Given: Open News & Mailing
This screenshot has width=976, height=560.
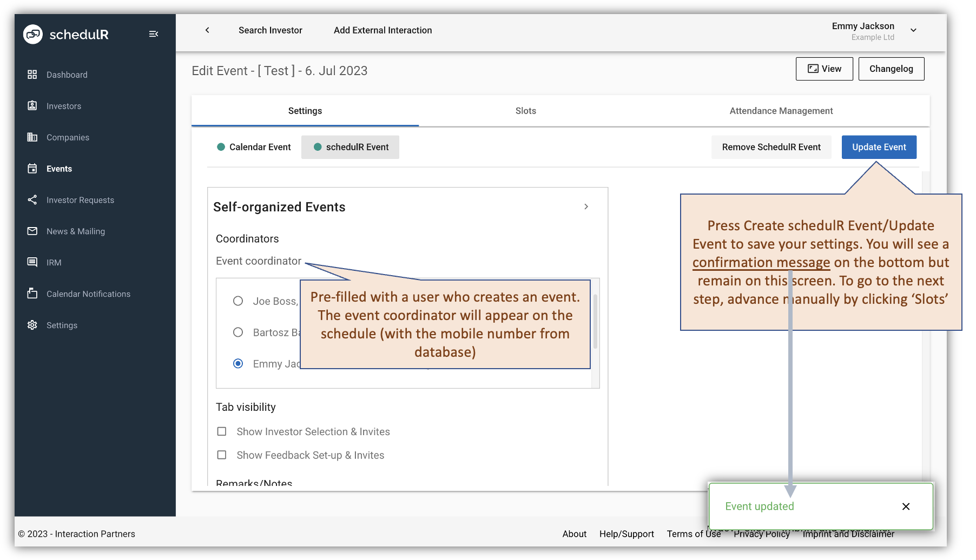Looking at the screenshot, I should pyautogui.click(x=75, y=231).
